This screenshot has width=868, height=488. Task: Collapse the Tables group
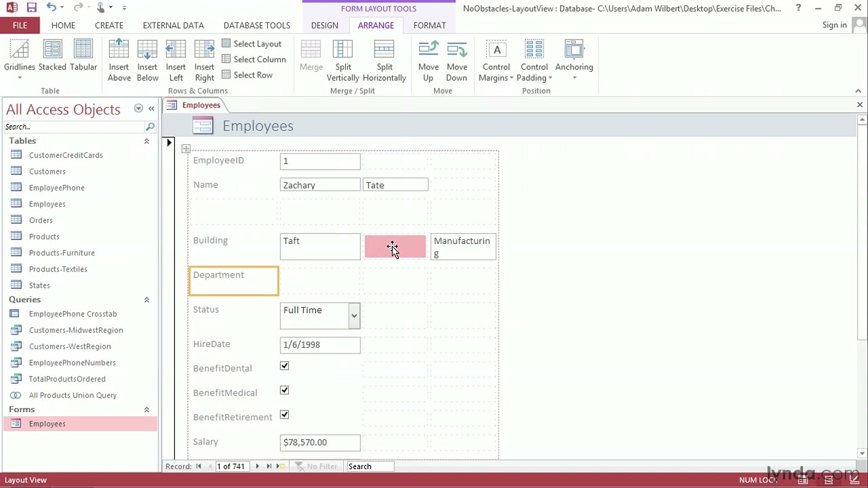pos(146,141)
